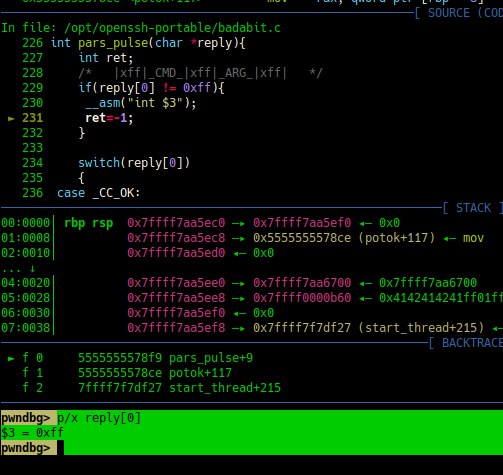Screen dimensions: 503x475
Task: Click source line 227 'int ret;'
Action: click(x=106, y=58)
